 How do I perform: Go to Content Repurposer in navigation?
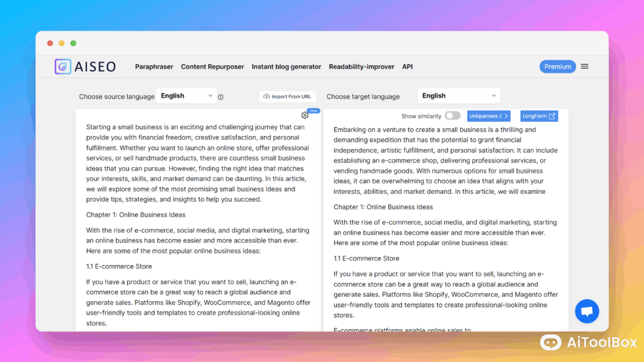click(213, 67)
